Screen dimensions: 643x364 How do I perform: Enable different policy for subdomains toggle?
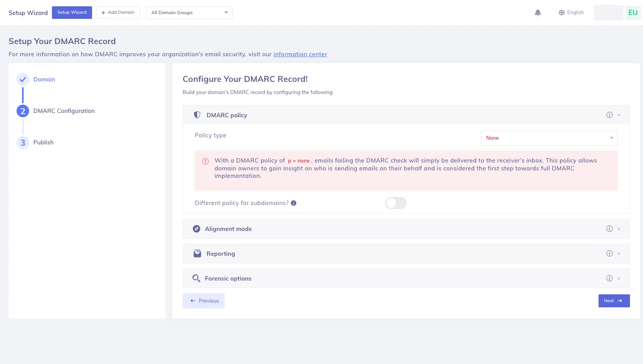(395, 203)
